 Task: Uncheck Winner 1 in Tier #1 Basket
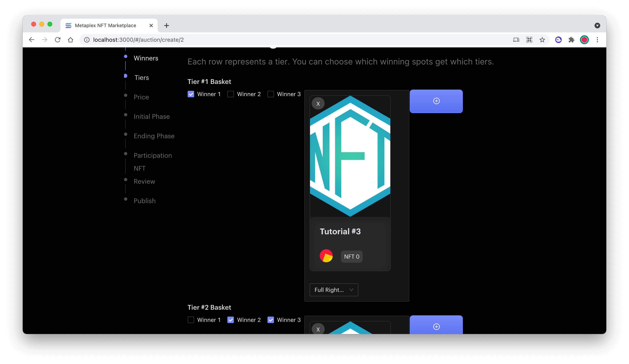pos(191,94)
